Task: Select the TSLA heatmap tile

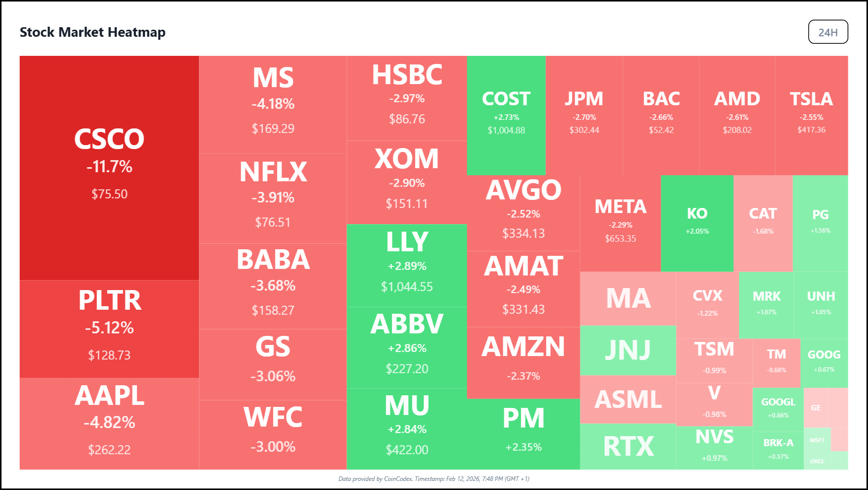Action: click(811, 115)
